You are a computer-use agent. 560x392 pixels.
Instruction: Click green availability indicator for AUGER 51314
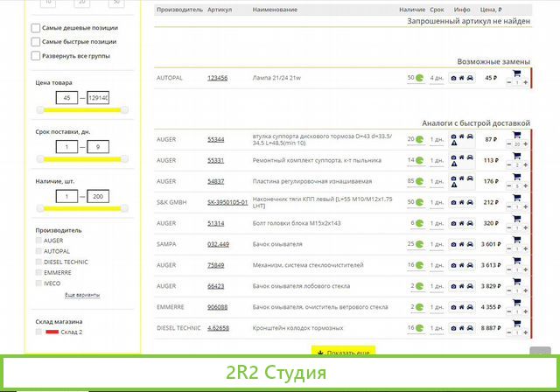click(418, 223)
